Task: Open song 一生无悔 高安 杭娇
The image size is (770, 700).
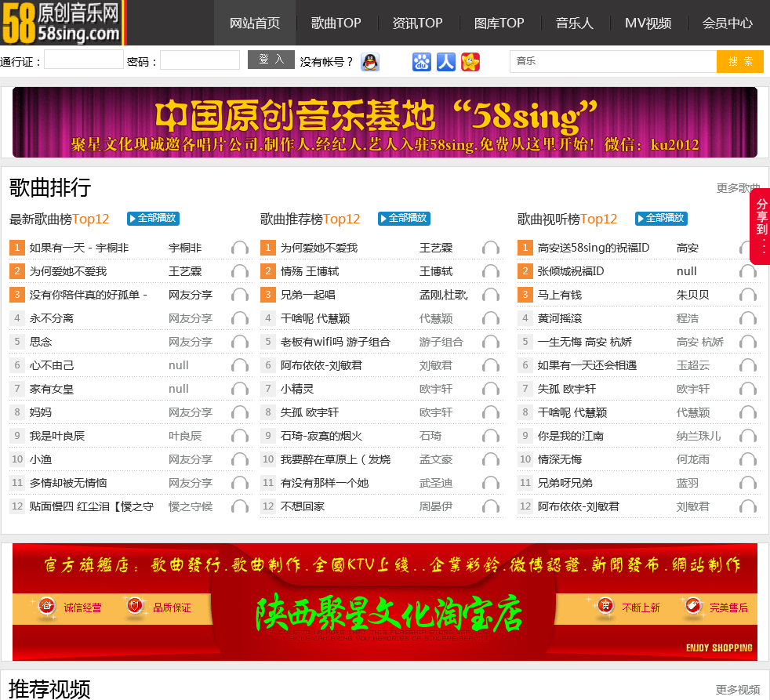Action: pos(585,342)
